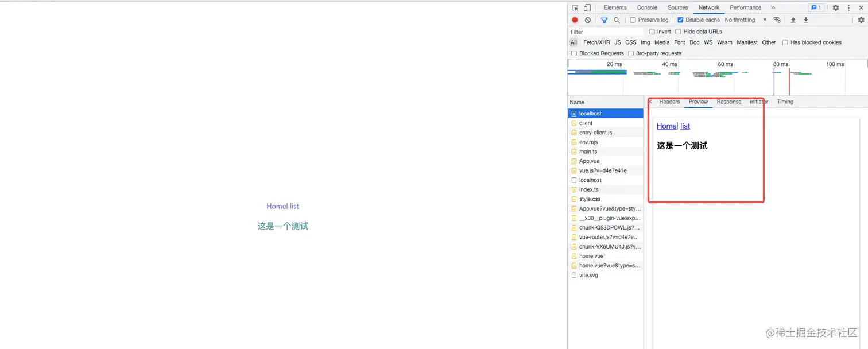
Task: Select the index.ts request row
Action: pos(606,189)
